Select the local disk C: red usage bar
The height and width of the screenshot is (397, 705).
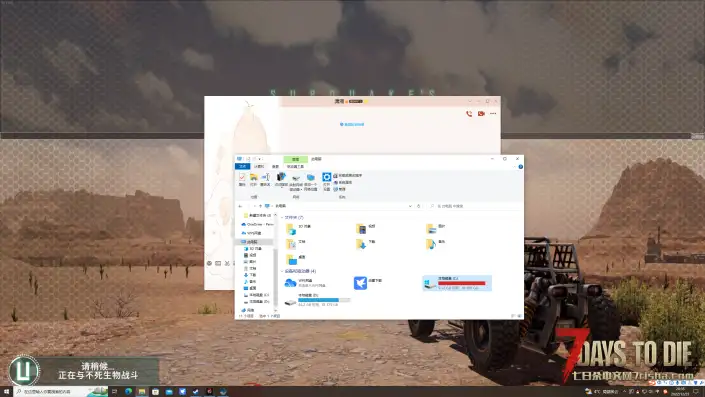point(462,283)
